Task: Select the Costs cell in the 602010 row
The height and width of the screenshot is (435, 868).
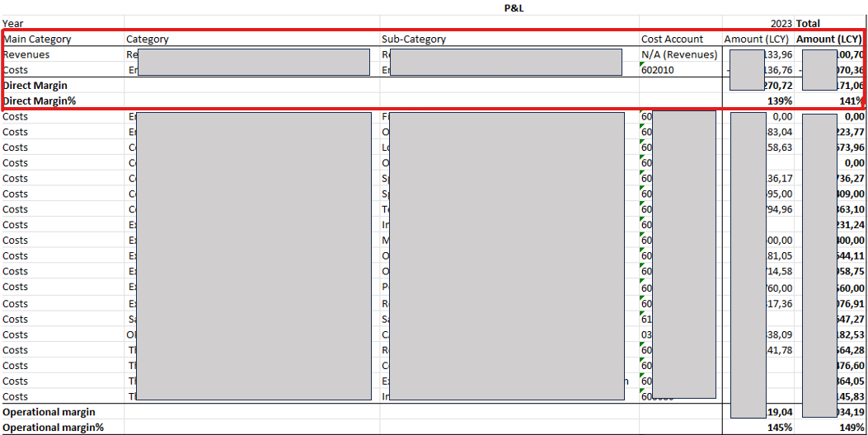Action: pos(16,70)
